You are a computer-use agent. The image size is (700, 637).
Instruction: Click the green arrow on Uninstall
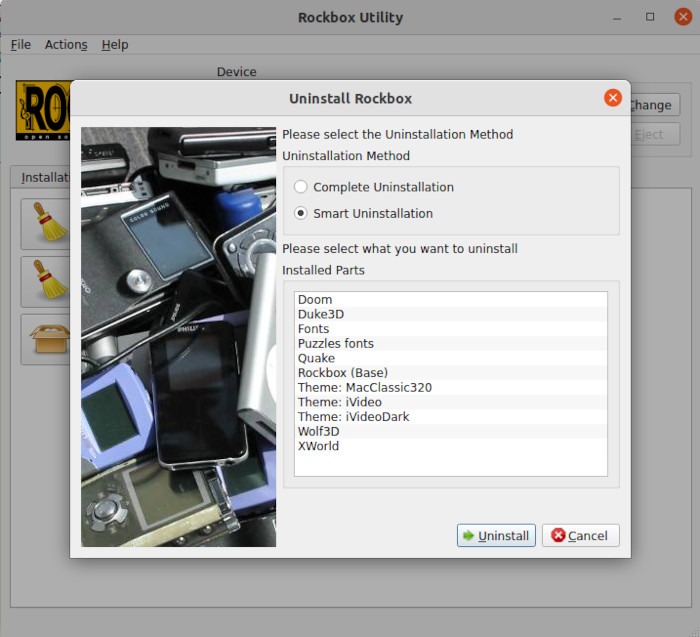coord(468,536)
